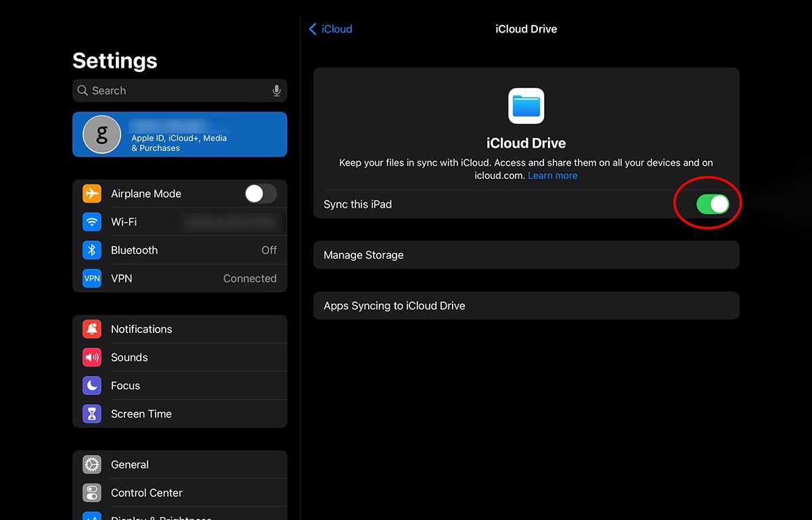Tap the blue Wi-Fi icon
Image resolution: width=812 pixels, height=520 pixels.
point(92,221)
